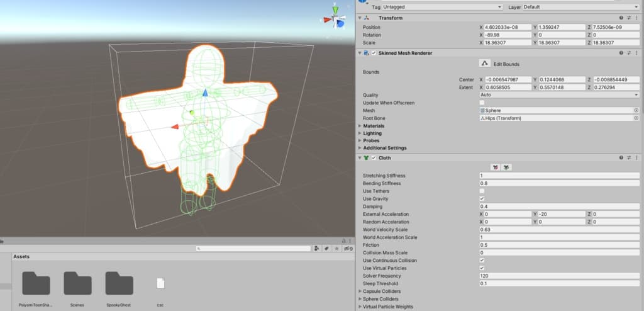Open Transform component help icon
The height and width of the screenshot is (311, 644).
(x=622, y=18)
